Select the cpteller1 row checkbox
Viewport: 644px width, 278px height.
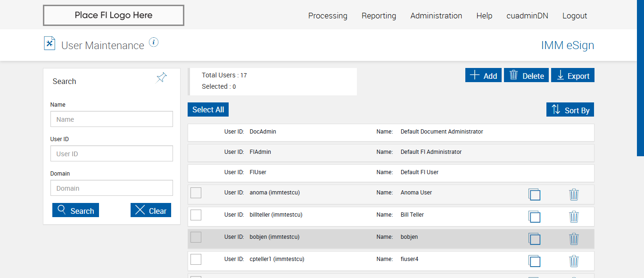coord(196,259)
